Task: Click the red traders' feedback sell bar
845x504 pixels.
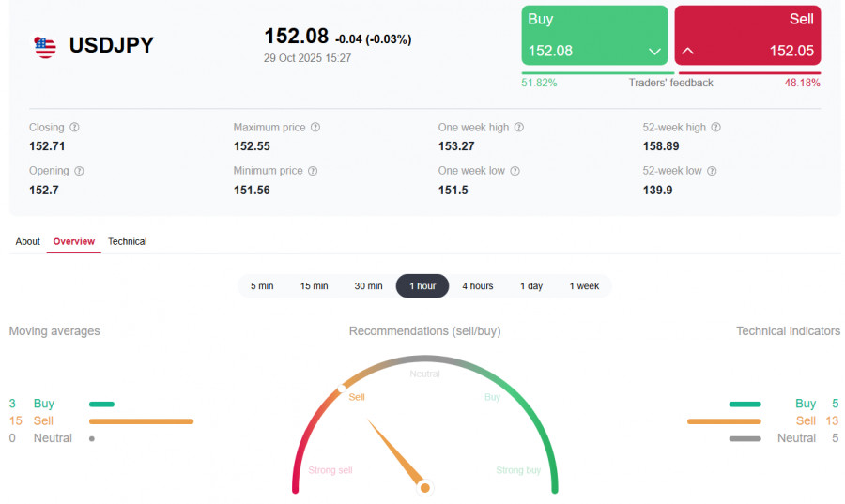Action: pyautogui.click(x=749, y=72)
